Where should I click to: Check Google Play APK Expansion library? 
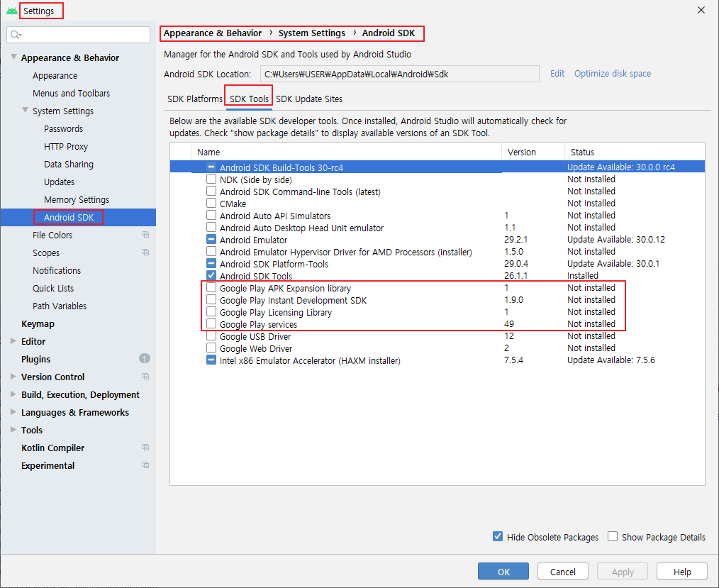coord(211,287)
